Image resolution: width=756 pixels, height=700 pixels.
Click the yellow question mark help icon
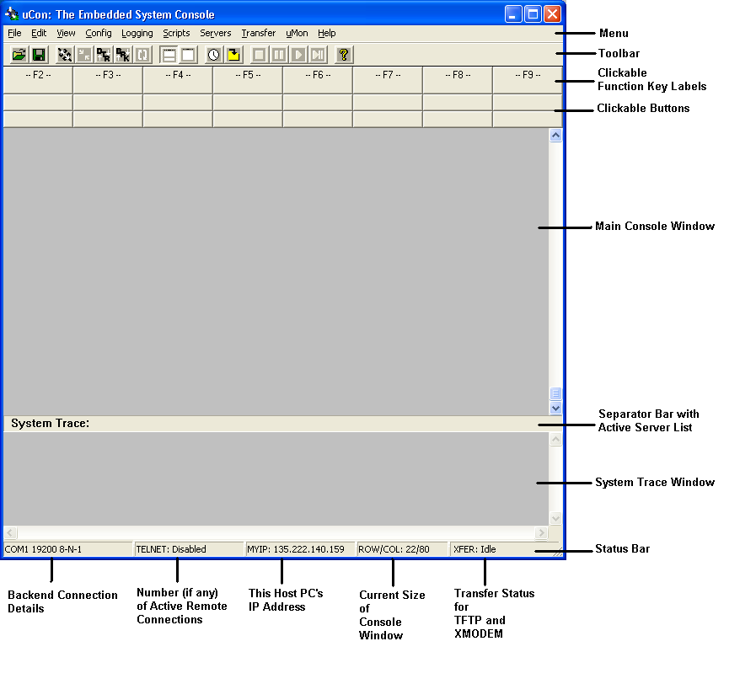pos(343,55)
